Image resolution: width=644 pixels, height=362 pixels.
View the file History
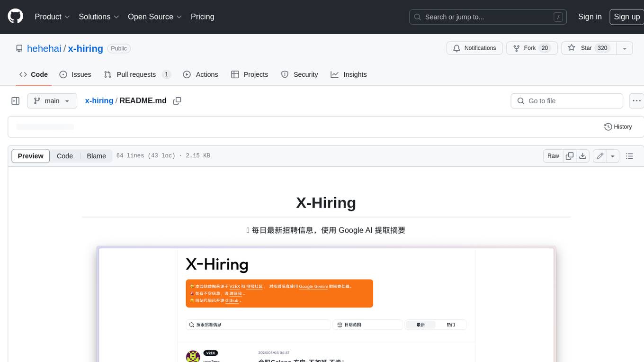point(618,127)
